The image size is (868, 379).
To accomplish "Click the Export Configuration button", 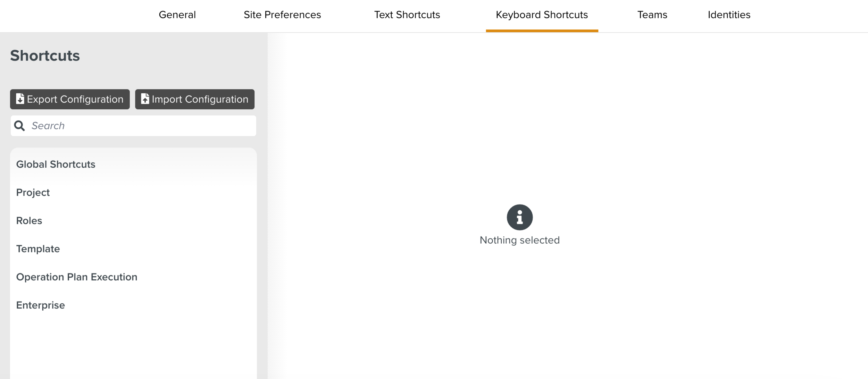I will click(x=69, y=99).
